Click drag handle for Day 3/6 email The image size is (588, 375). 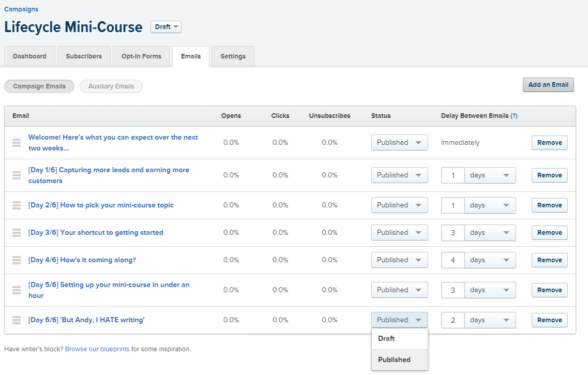click(17, 233)
